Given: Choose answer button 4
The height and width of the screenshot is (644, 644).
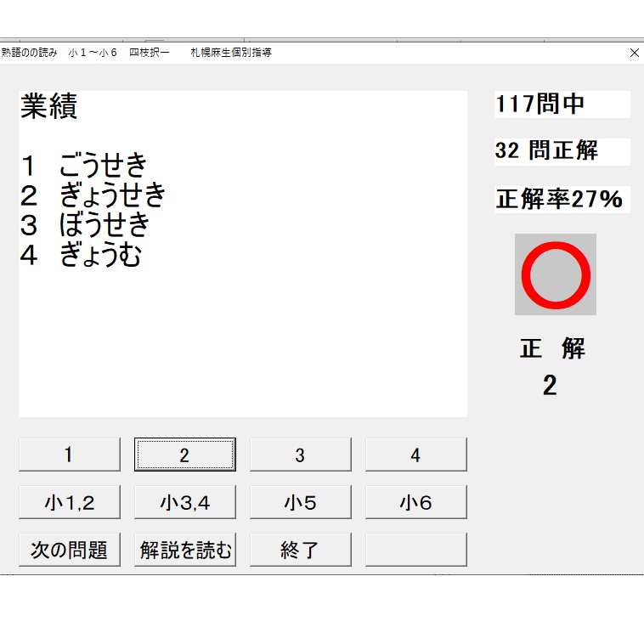Looking at the screenshot, I should click(416, 455).
